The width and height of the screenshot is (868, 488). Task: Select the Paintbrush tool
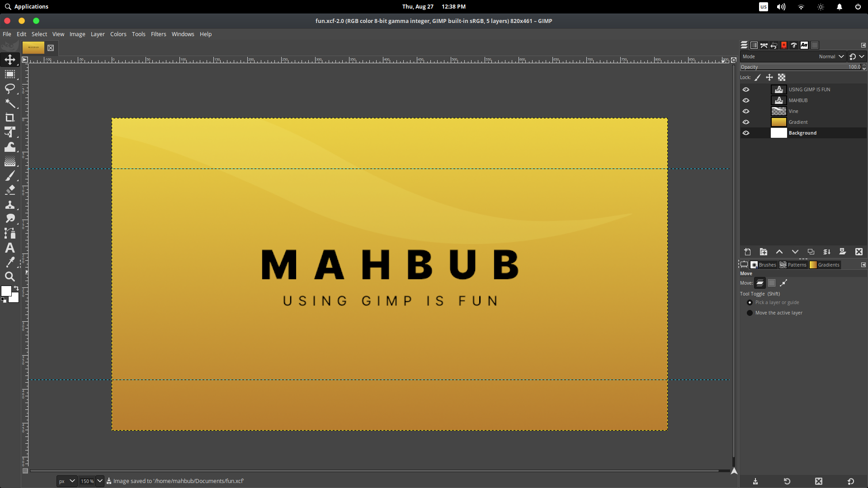10,176
